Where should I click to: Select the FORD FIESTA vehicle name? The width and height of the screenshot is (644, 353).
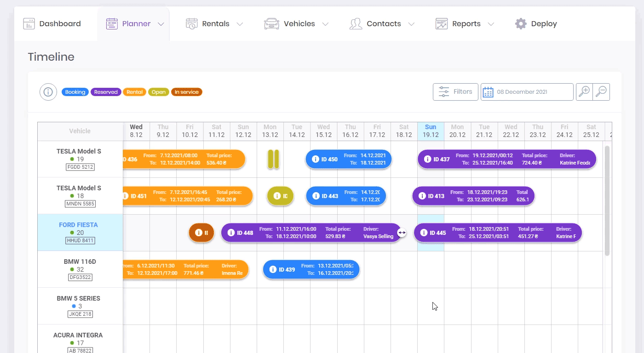(78, 225)
